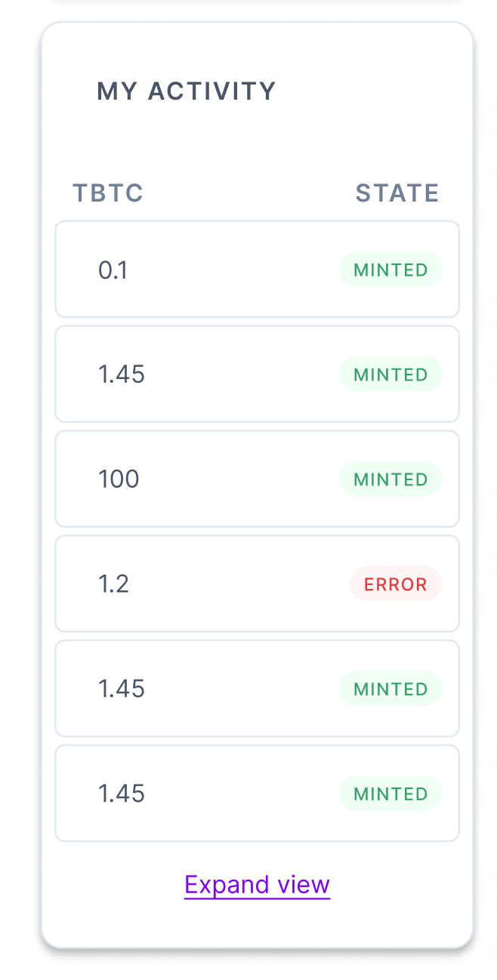Click the MINTED badge on the 0.1 row
The height and width of the screenshot is (980, 497).
coord(390,270)
